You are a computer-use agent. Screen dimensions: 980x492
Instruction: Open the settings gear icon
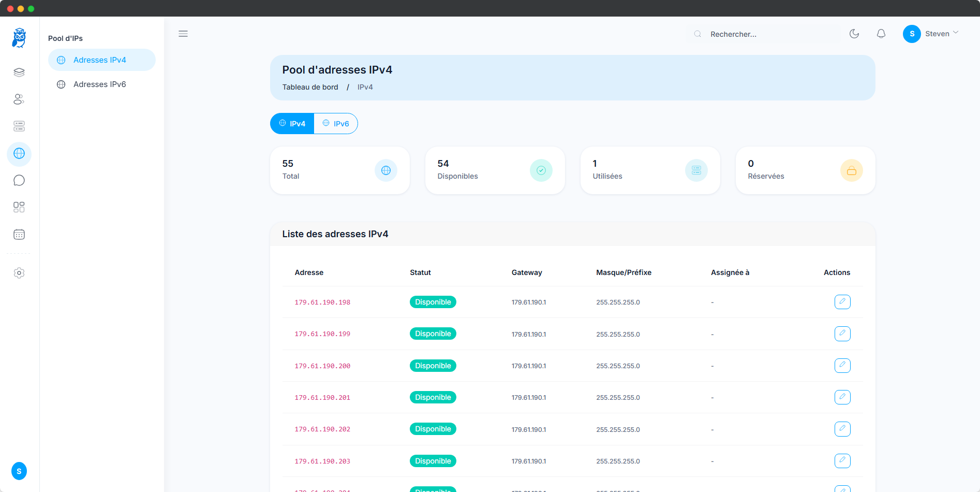pyautogui.click(x=19, y=273)
